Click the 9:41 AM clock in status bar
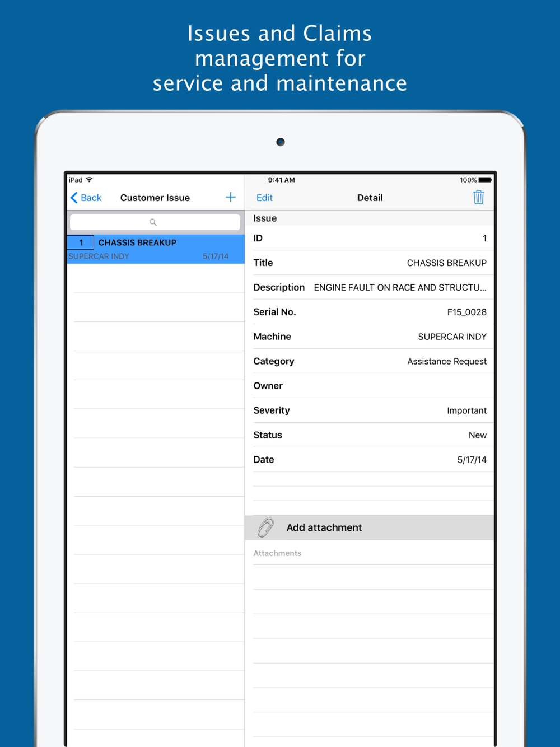Image resolution: width=560 pixels, height=747 pixels. (281, 180)
